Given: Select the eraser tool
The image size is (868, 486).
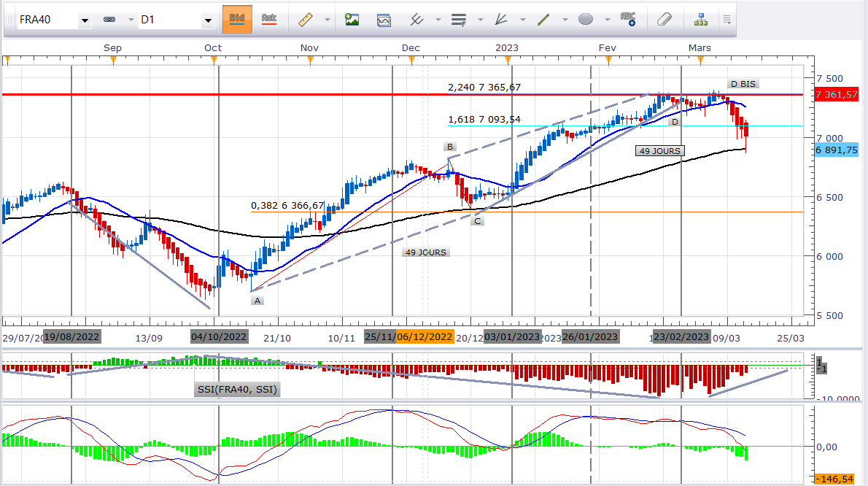Looking at the screenshot, I should pos(663,20).
